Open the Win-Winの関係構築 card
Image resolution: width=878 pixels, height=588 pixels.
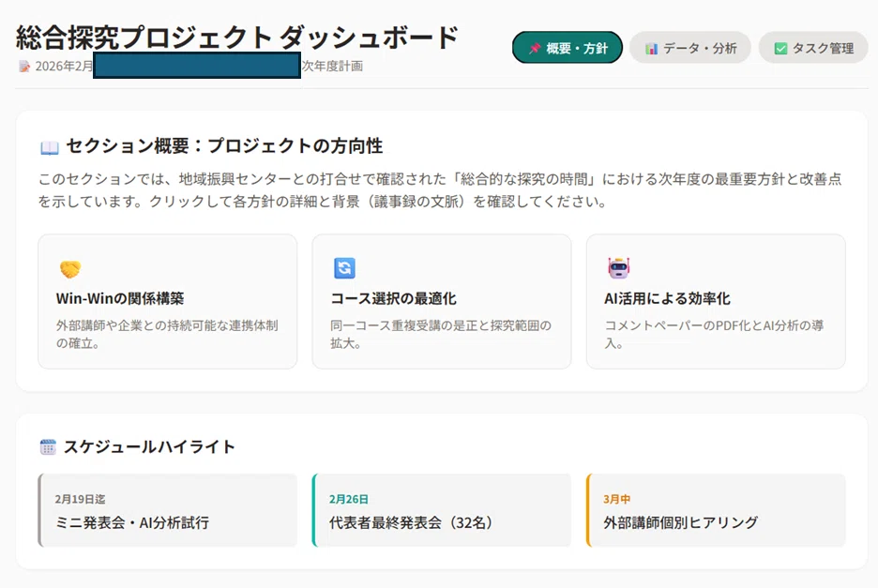click(x=167, y=301)
